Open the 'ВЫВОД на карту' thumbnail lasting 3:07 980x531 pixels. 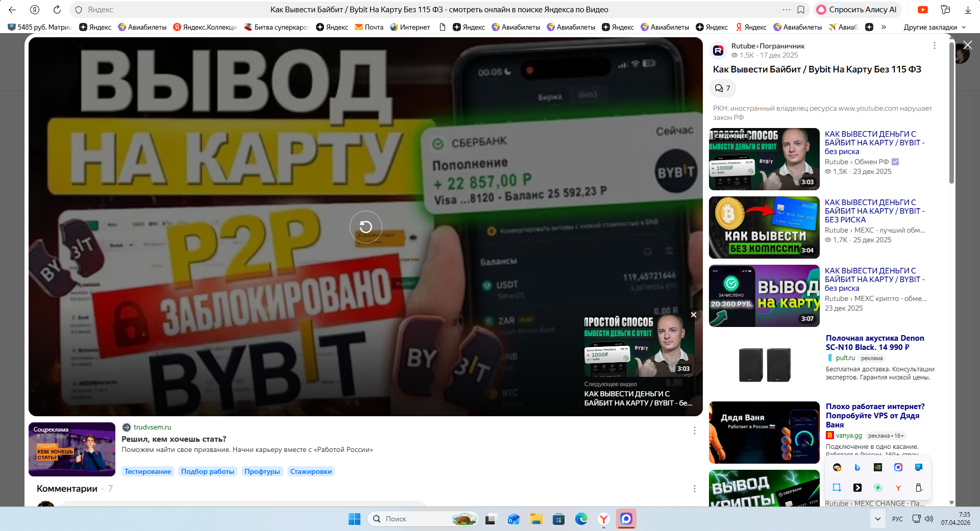point(764,296)
